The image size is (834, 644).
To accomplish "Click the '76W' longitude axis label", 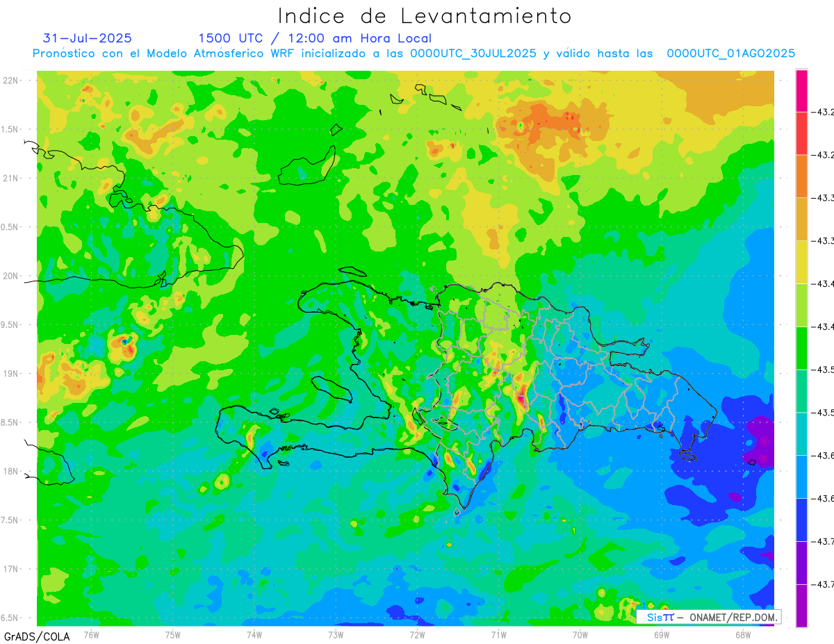I will pyautogui.click(x=91, y=634).
